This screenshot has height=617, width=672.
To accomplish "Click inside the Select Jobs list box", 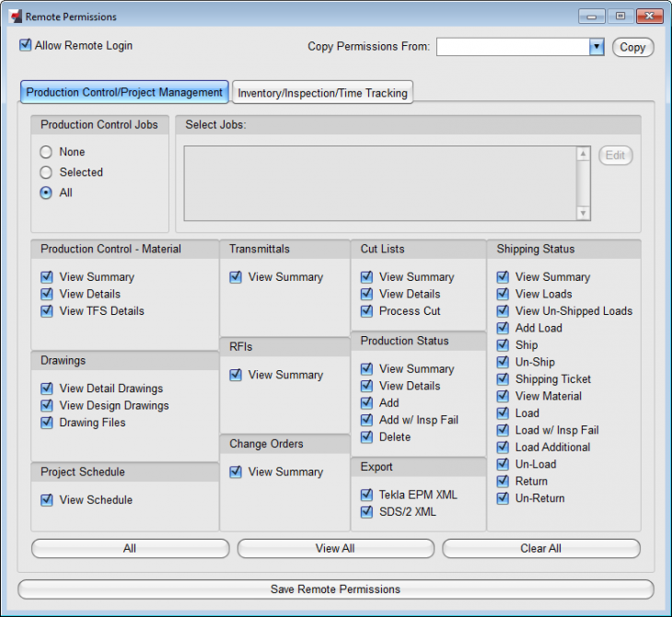I will [x=379, y=183].
